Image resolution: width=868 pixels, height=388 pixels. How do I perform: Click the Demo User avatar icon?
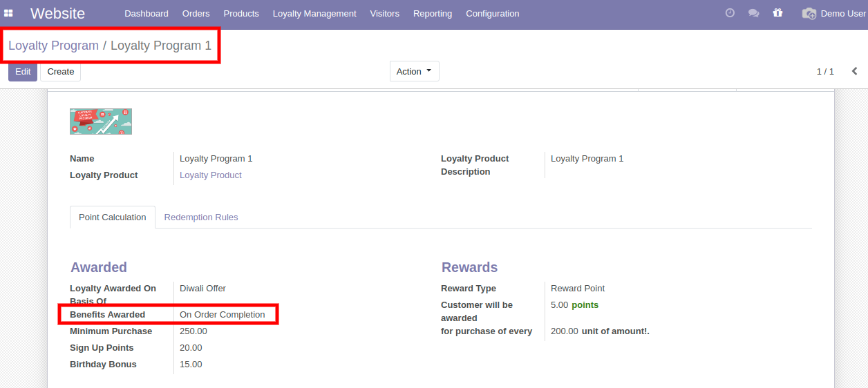[809, 13]
